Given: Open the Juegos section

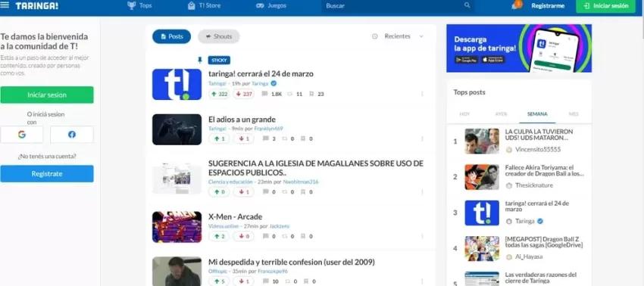Looking at the screenshot, I should [x=271, y=6].
